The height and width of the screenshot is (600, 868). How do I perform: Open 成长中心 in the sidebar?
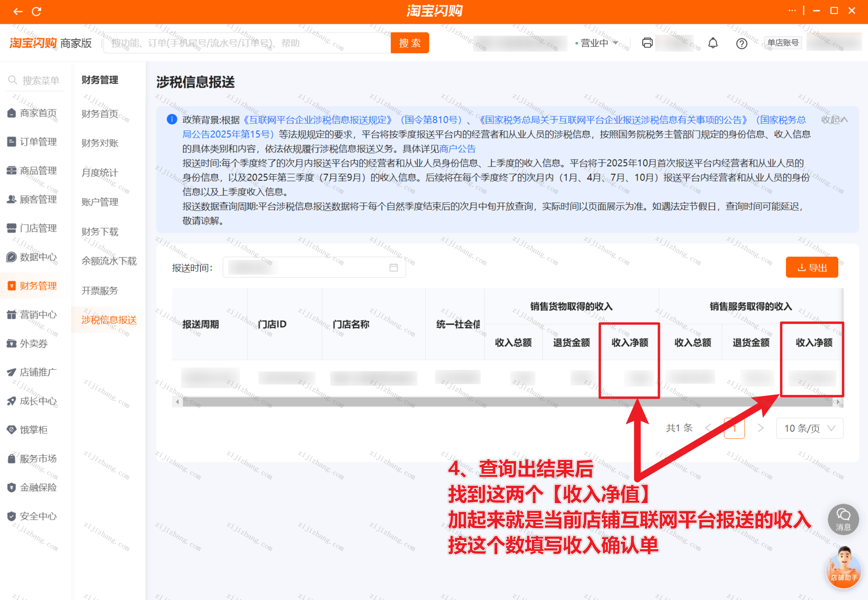[33, 401]
